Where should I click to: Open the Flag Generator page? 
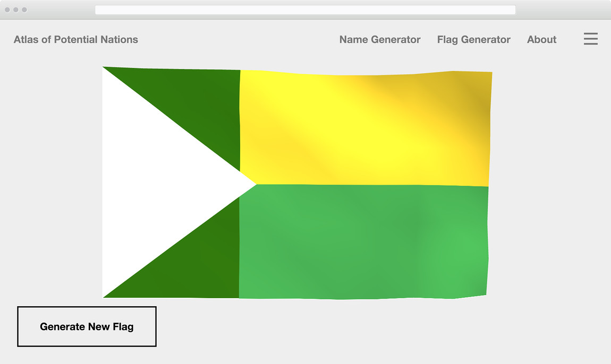[473, 39]
